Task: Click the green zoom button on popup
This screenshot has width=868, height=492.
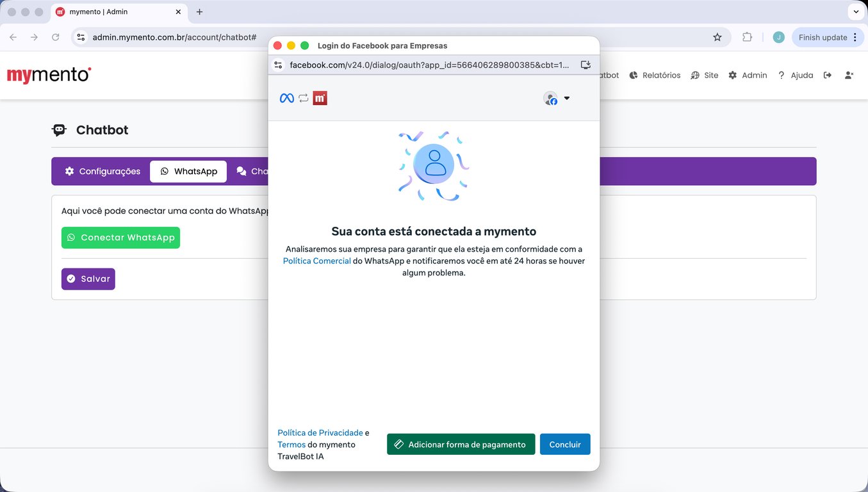Action: [x=305, y=45]
